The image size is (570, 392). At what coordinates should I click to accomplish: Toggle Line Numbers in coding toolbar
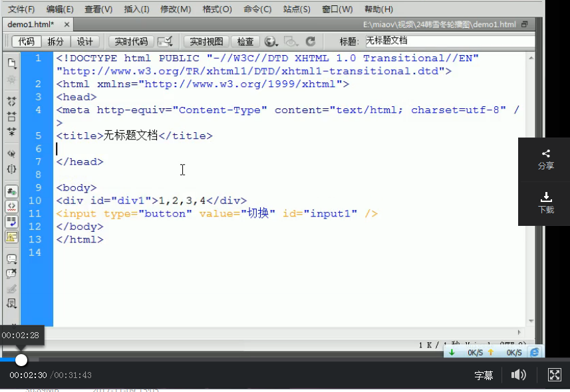click(x=11, y=191)
